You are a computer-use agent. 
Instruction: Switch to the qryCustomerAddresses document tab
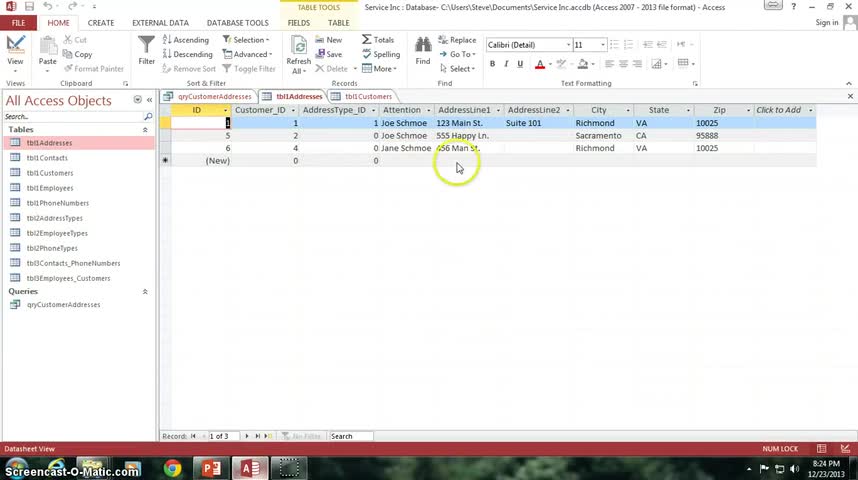coord(208,96)
